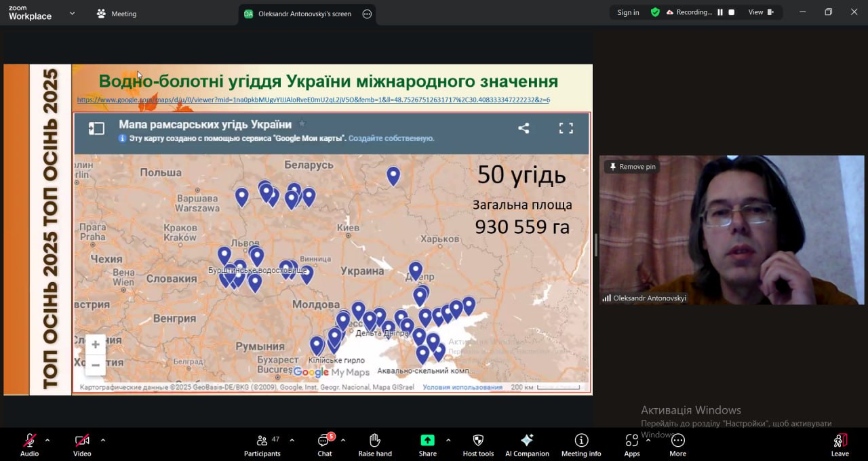
Task: Click the 50 угідь text
Action: (521, 175)
